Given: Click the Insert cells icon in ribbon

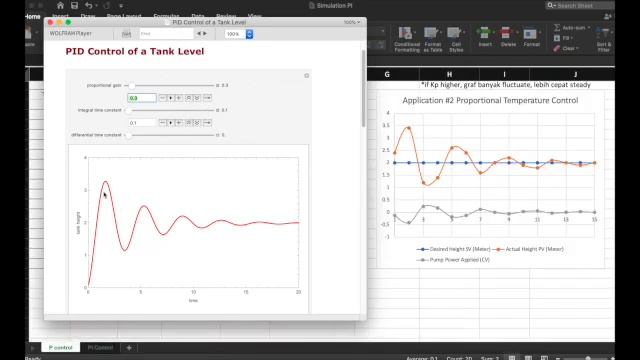Looking at the screenshot, I should pyautogui.click(x=484, y=33).
